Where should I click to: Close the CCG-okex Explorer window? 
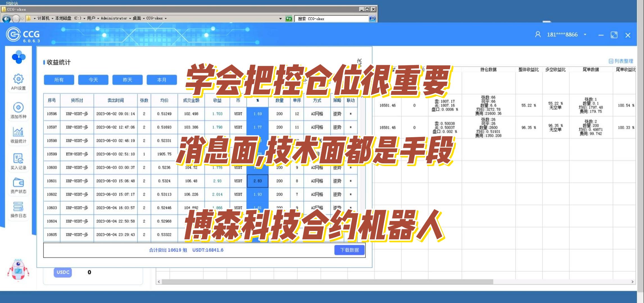click(x=373, y=9)
